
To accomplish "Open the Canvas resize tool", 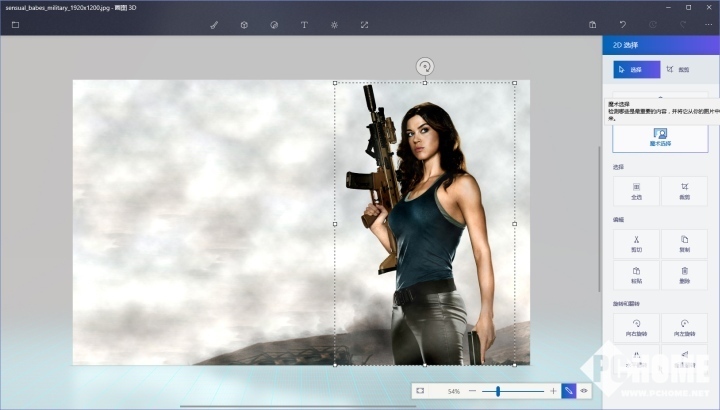I will [x=364, y=25].
